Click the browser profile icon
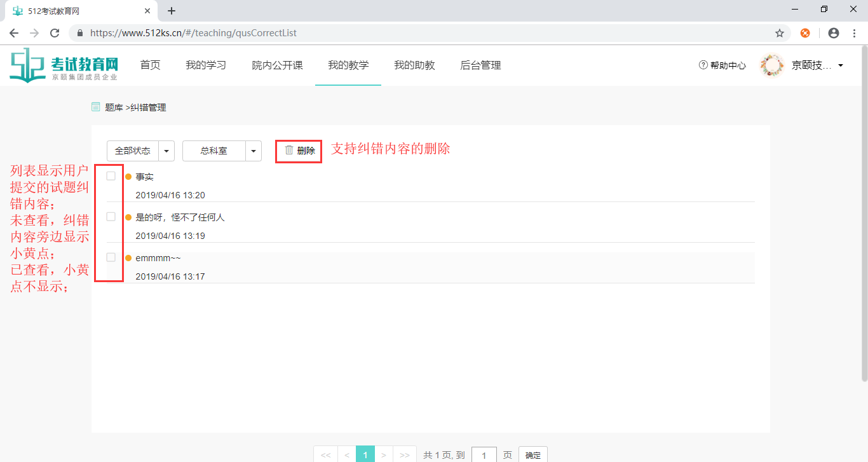868x462 pixels. [x=832, y=32]
